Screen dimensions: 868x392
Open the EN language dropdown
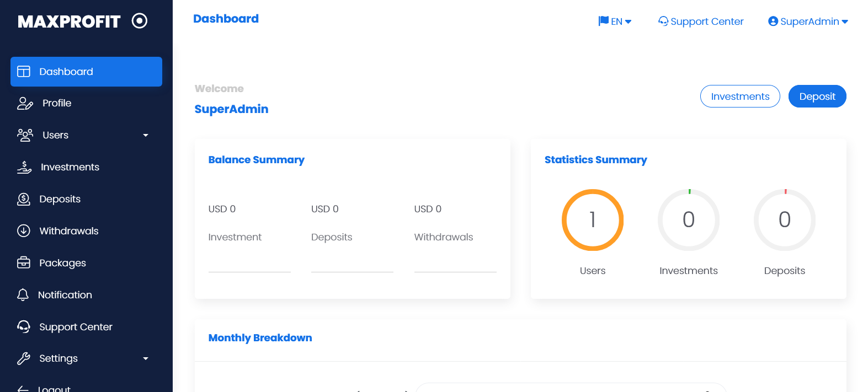click(x=615, y=22)
